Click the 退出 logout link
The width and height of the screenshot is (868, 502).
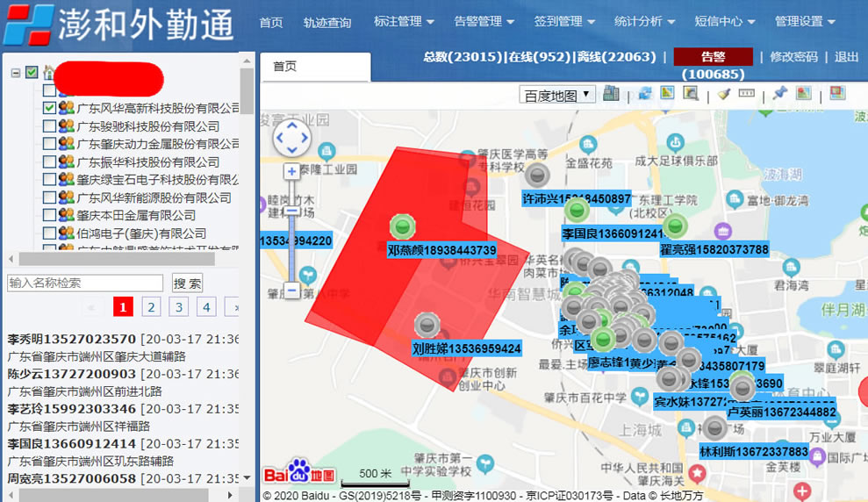[846, 57]
